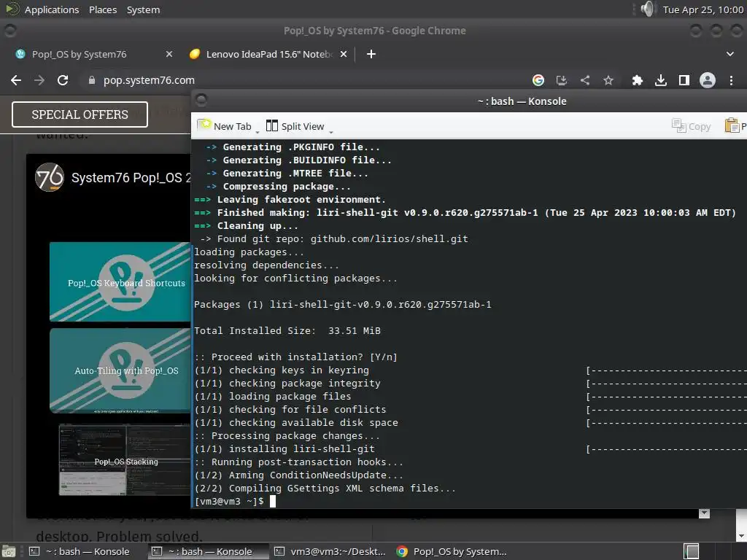Click the clock Tue Apr 25, 10:00
Viewport: 747px width, 560px height.
pyautogui.click(x=703, y=9)
